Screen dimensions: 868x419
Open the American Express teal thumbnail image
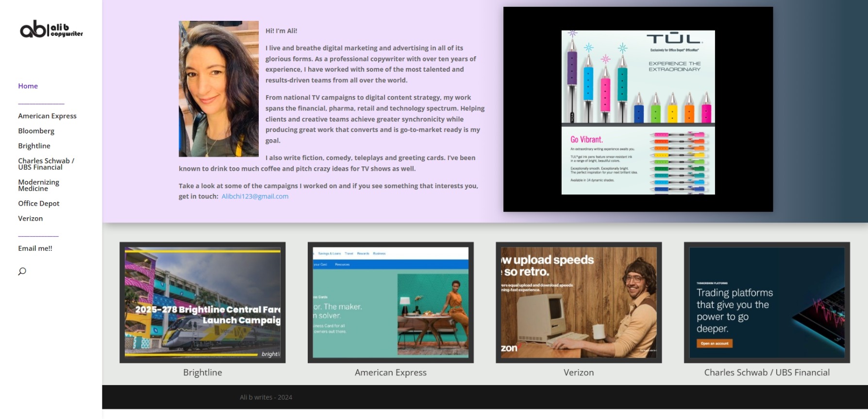click(390, 303)
